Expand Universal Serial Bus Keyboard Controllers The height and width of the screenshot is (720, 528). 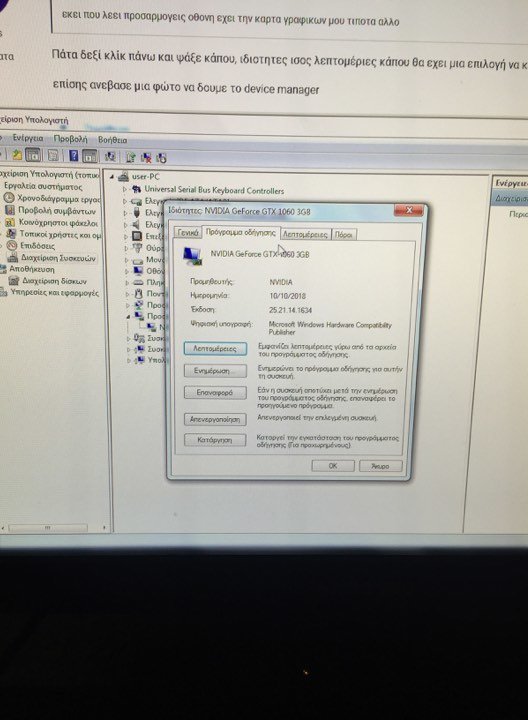tap(124, 189)
